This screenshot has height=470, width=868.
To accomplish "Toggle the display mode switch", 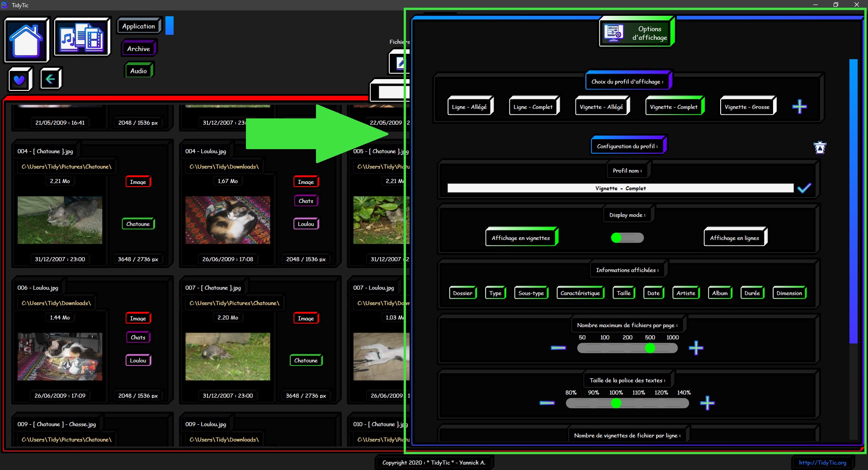I will click(627, 238).
